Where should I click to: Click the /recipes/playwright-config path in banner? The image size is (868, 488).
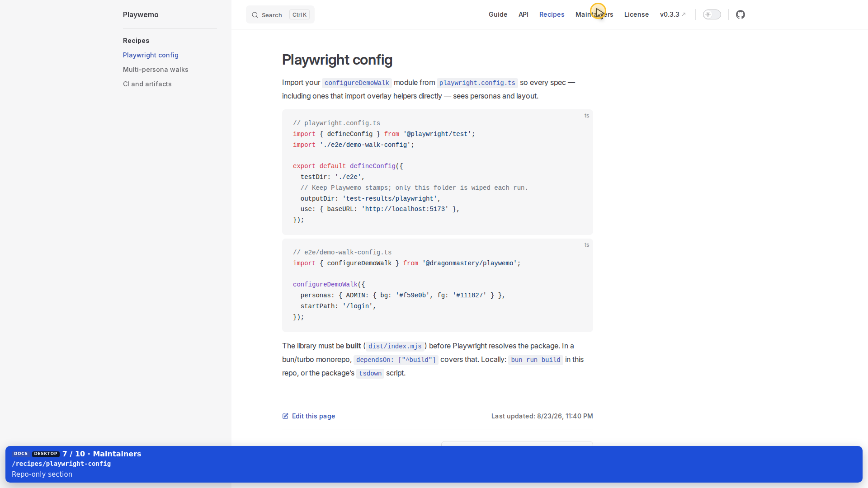(x=61, y=464)
